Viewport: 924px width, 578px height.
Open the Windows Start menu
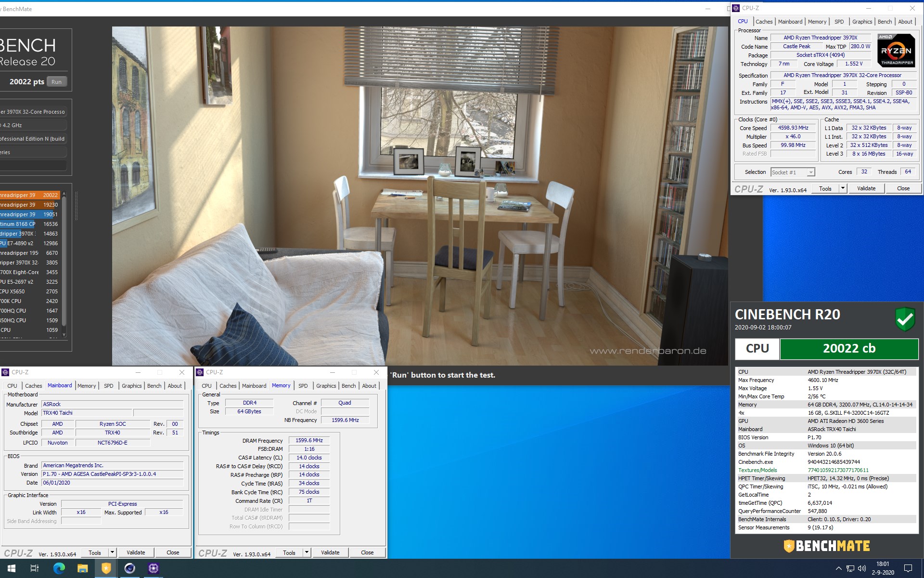tap(11, 568)
